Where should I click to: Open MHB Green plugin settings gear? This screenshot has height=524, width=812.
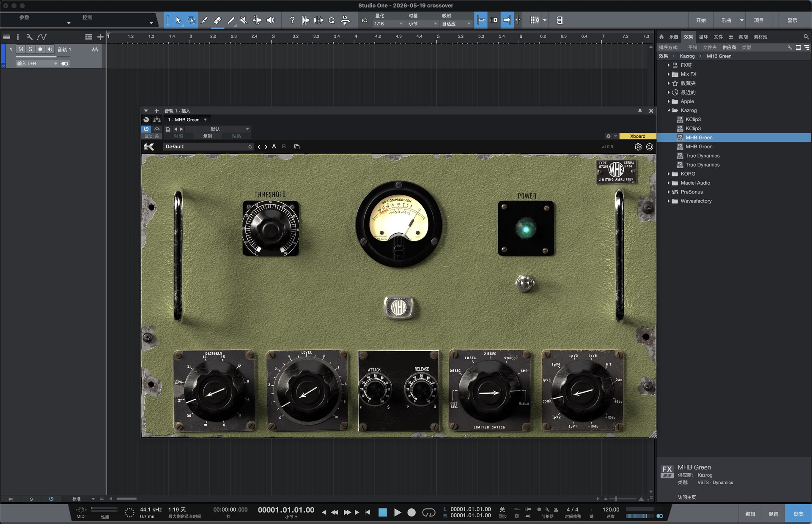tap(638, 147)
